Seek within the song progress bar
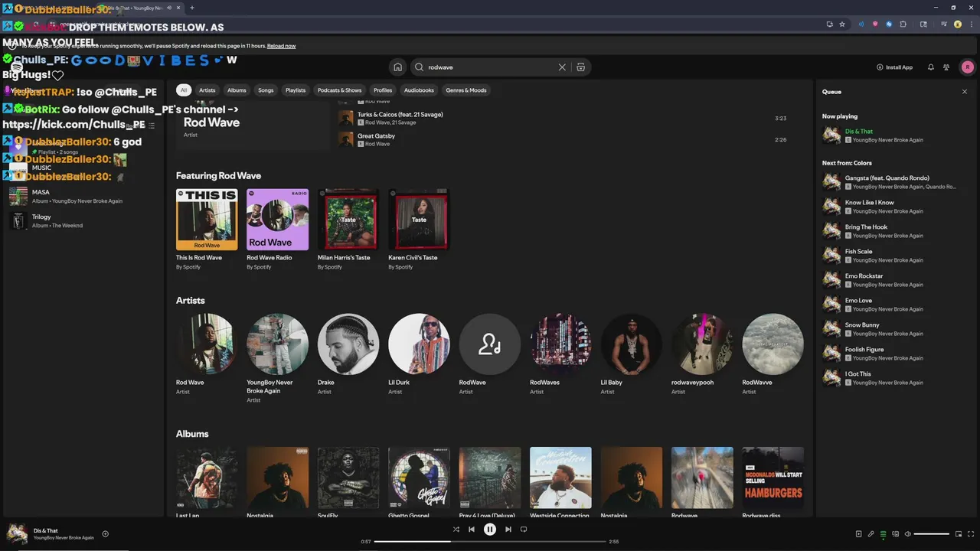 [489, 541]
